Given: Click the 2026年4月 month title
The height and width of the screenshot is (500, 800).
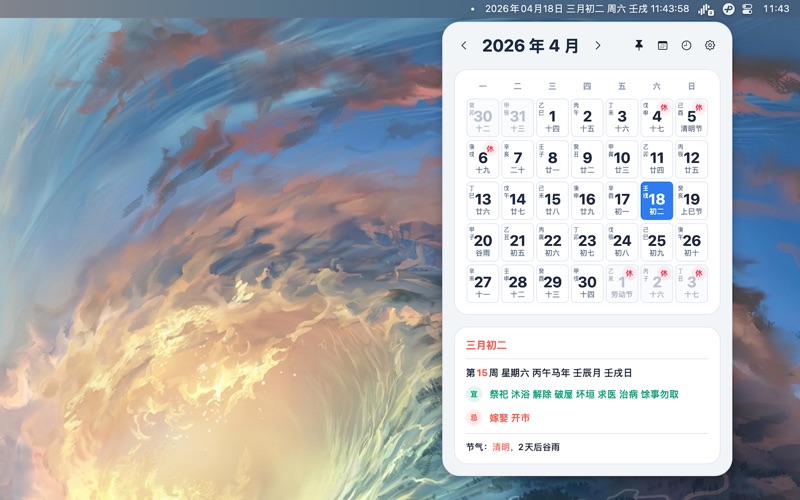Looking at the screenshot, I should (531, 45).
